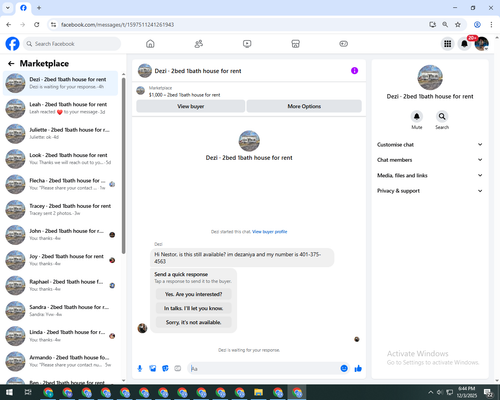The width and height of the screenshot is (500, 400).
Task: Attach a photo file icon
Action: (x=153, y=368)
